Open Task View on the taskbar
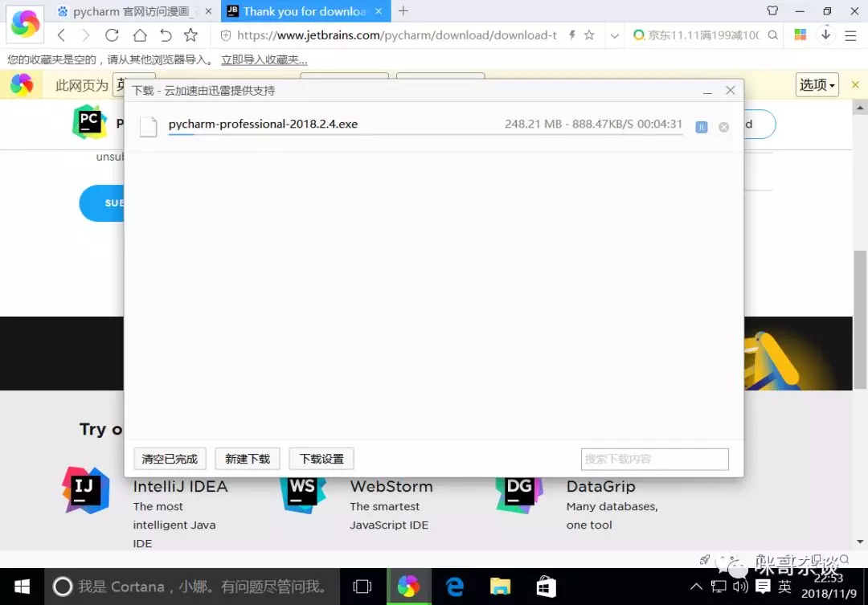Image resolution: width=868 pixels, height=605 pixels. click(362, 587)
